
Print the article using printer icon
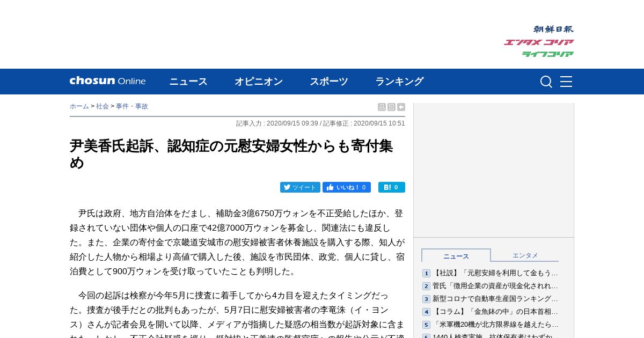click(382, 107)
